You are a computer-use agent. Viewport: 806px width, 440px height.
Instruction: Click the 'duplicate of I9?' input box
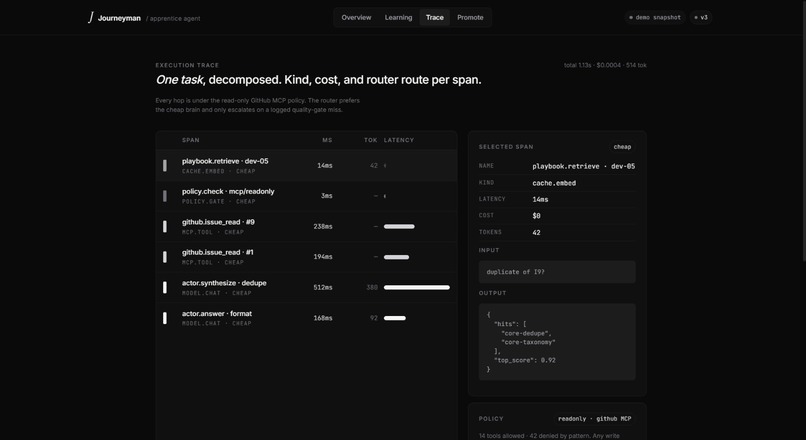pyautogui.click(x=557, y=272)
